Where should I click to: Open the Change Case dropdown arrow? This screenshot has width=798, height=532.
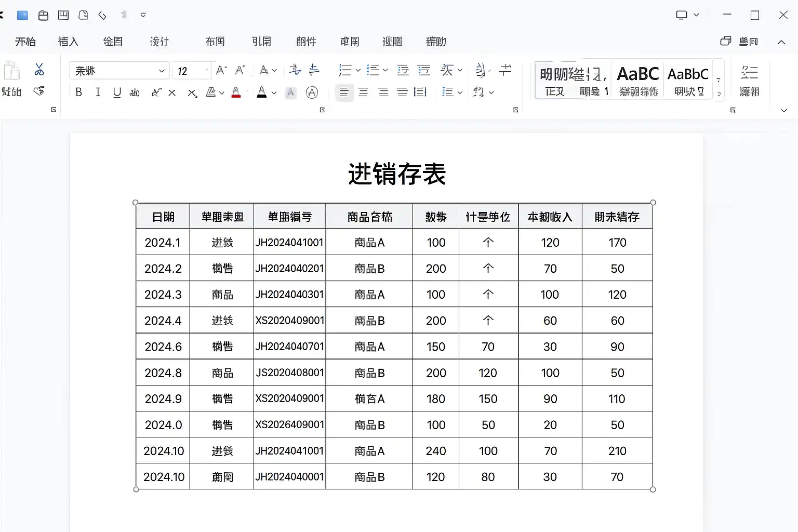274,70
